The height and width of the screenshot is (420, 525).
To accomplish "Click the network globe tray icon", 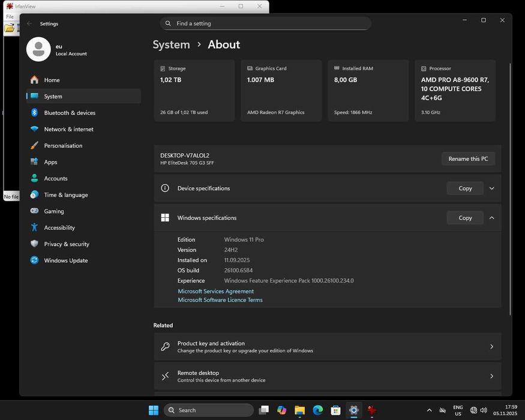I will (473, 410).
